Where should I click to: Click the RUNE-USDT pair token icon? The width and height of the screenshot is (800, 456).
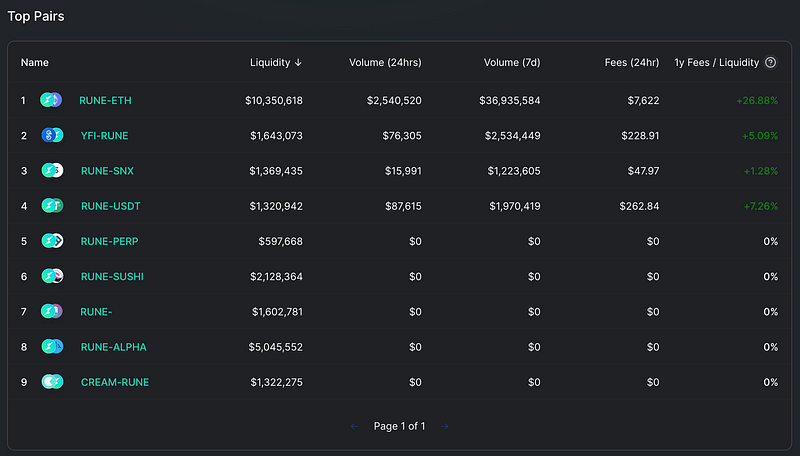(52, 206)
